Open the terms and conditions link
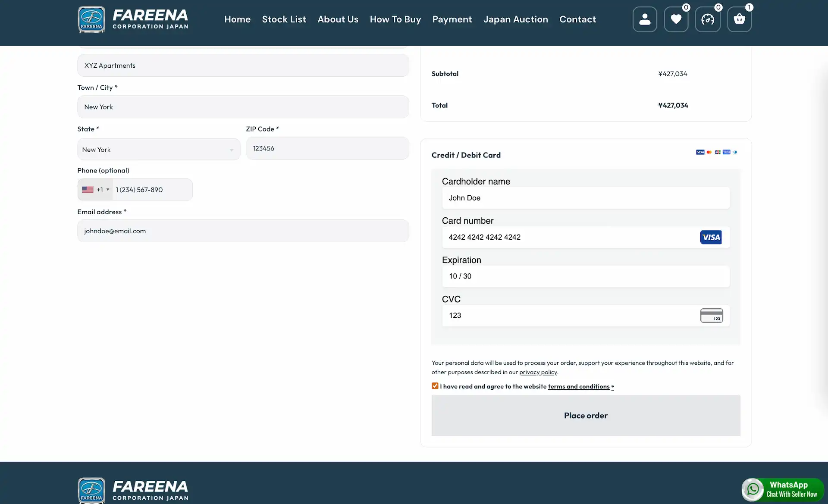Image resolution: width=828 pixels, height=504 pixels. 578,387
